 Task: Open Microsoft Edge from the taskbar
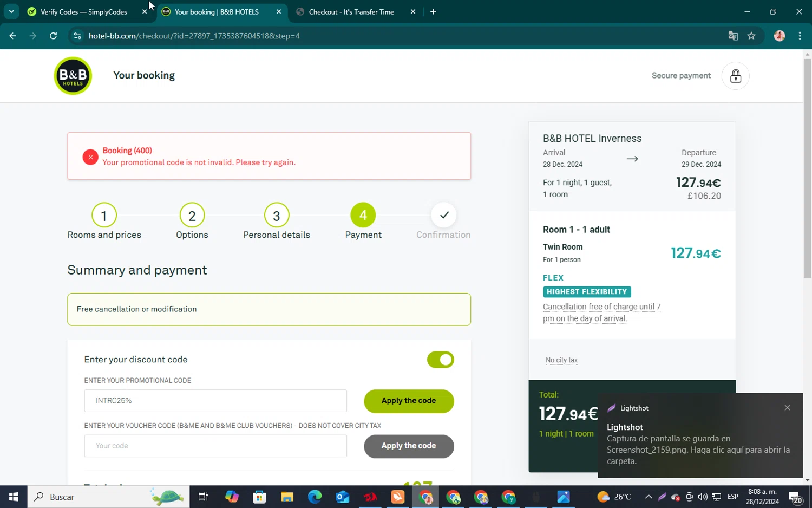315,497
